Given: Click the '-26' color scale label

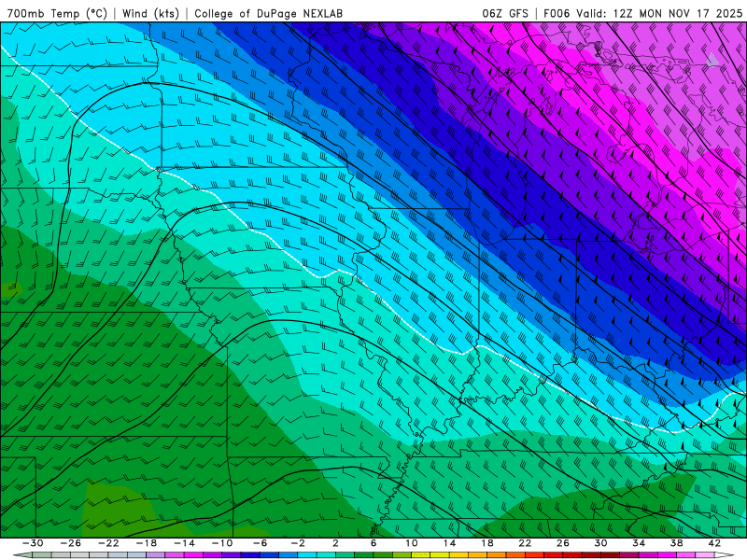Looking at the screenshot, I should (71, 543).
